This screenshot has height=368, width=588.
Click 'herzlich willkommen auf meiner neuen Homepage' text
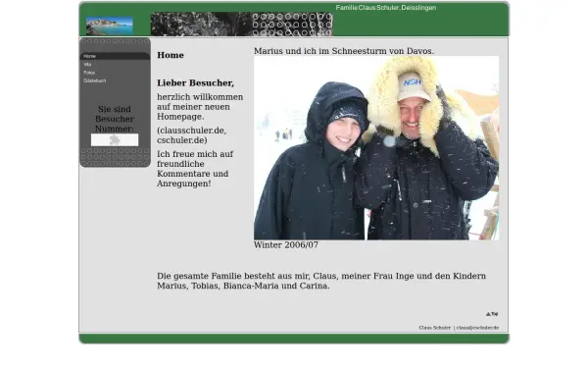click(x=200, y=107)
